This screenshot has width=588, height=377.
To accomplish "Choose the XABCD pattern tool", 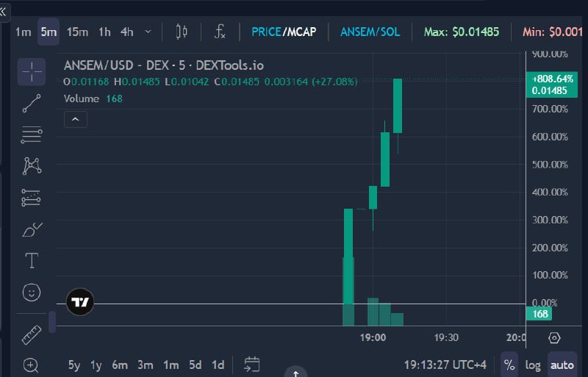I will (x=32, y=166).
